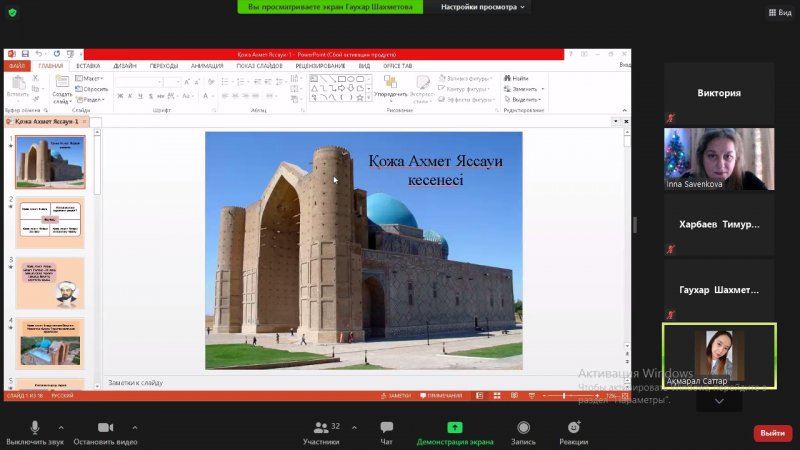Open video options arrow beside camera
This screenshot has width=800, height=450.
[x=135, y=428]
